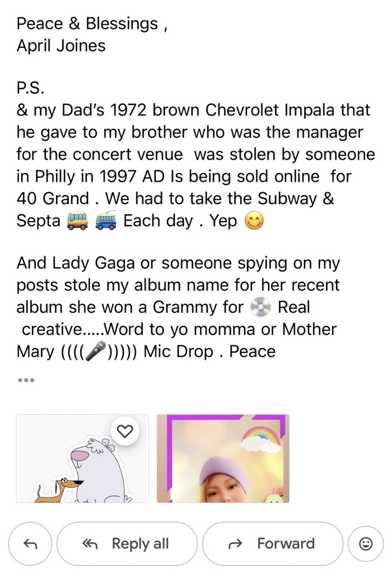Viewport: 392px width, 574px height.
Task: Click the CD disc emoji
Action: [261, 308]
